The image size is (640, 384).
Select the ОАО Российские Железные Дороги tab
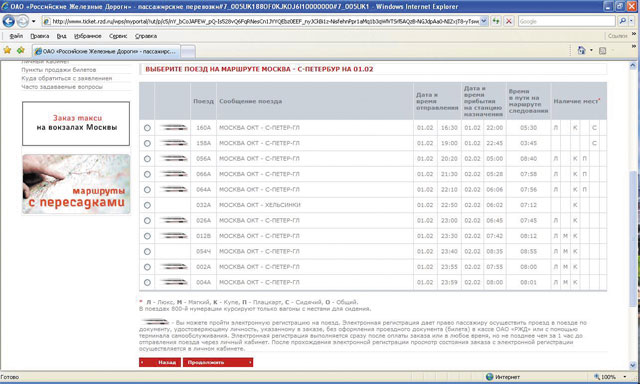(106, 51)
